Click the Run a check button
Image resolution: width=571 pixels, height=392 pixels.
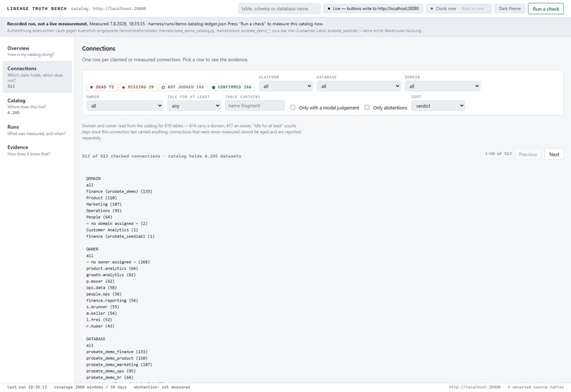point(545,8)
